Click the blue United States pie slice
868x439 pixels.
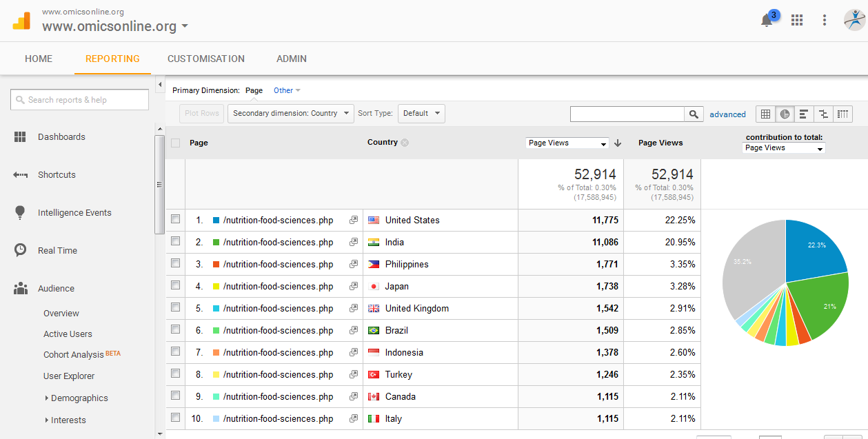814,252
